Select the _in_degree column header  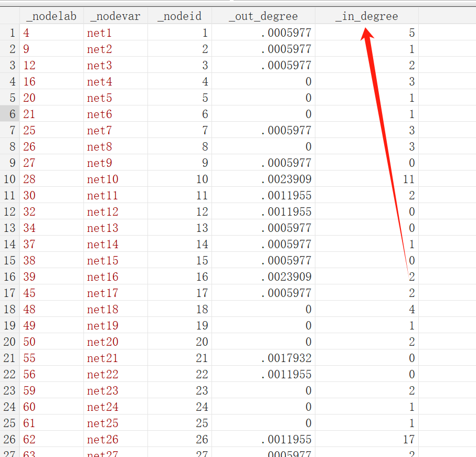point(367,16)
